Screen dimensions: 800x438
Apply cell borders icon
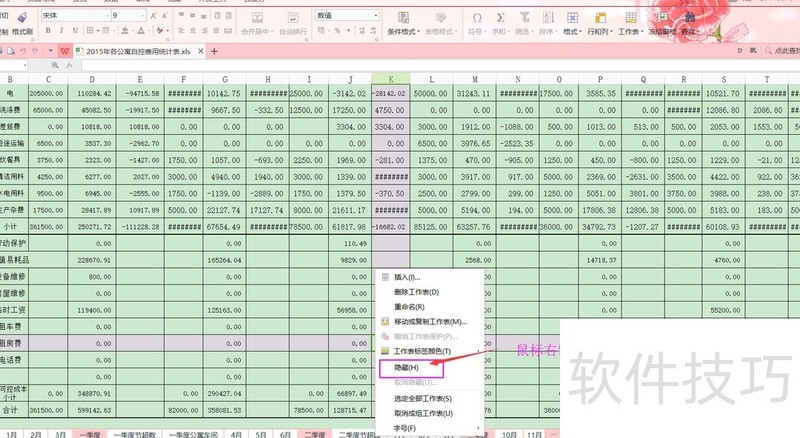(90, 31)
